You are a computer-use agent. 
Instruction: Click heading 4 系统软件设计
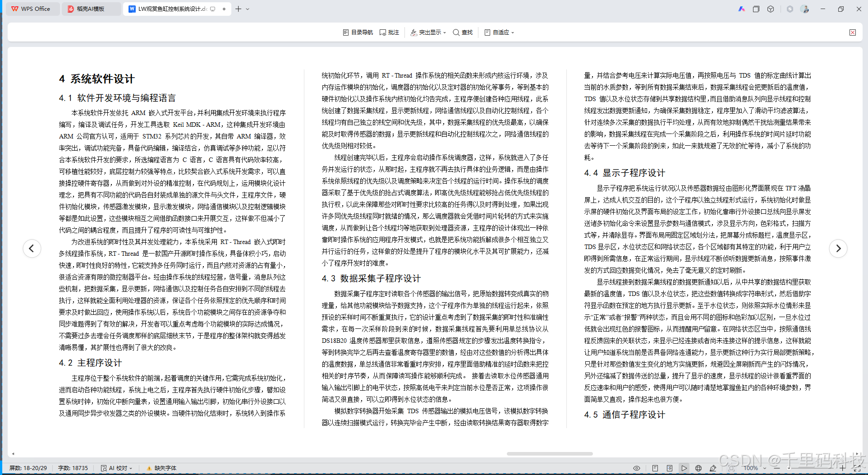[x=96, y=79]
